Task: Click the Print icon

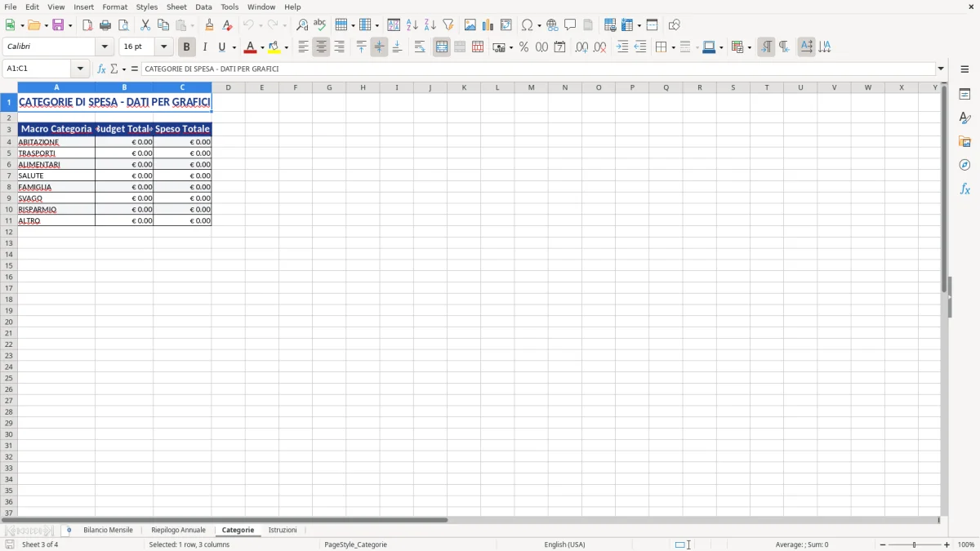Action: [105, 25]
